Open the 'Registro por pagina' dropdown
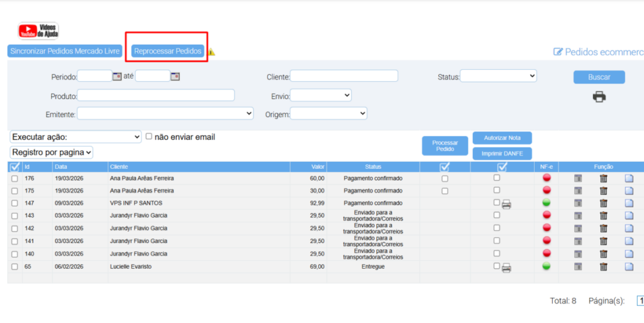This screenshot has height=323, width=644. [x=52, y=152]
